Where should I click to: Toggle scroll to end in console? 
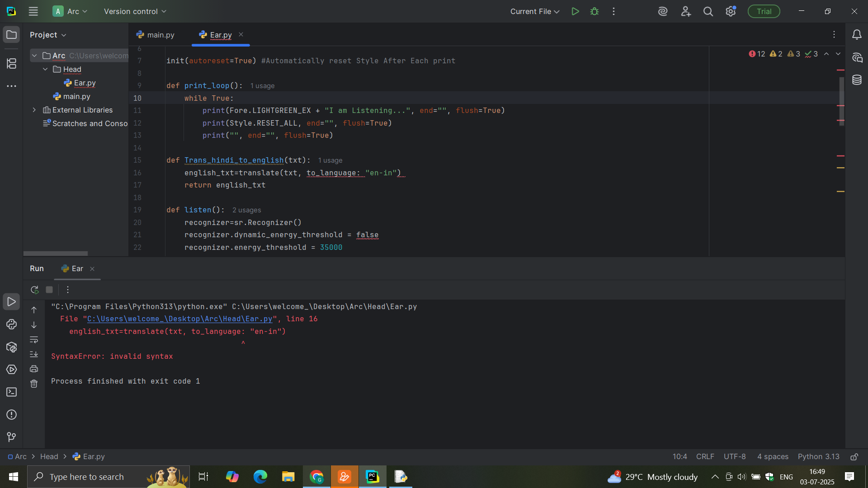click(x=34, y=354)
